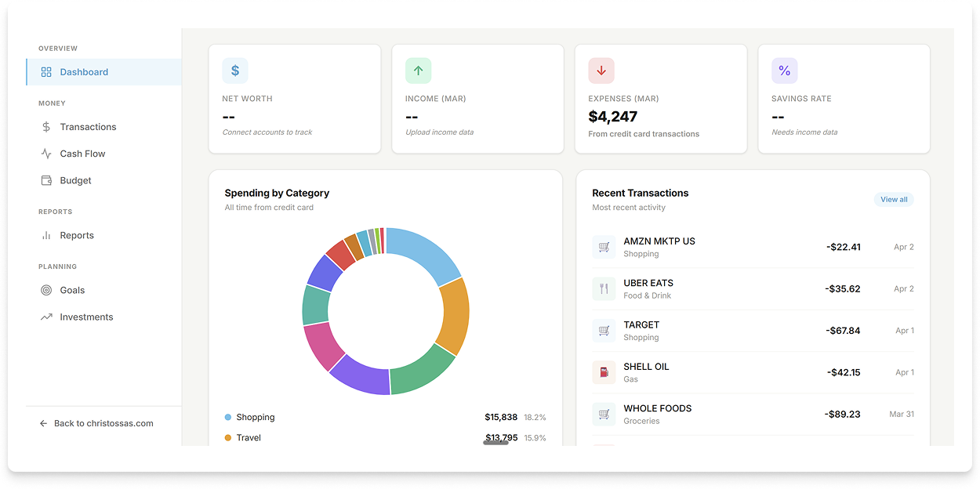The width and height of the screenshot is (980, 489).
Task: Click the red down arrow on Expenses card
Action: [x=601, y=70]
